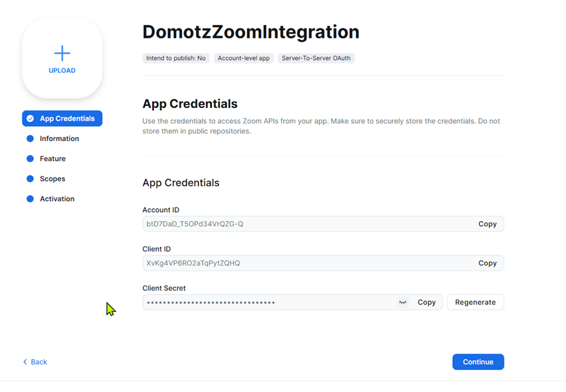The height and width of the screenshot is (392, 566).
Task: Go to the Information step
Action: pyautogui.click(x=59, y=139)
